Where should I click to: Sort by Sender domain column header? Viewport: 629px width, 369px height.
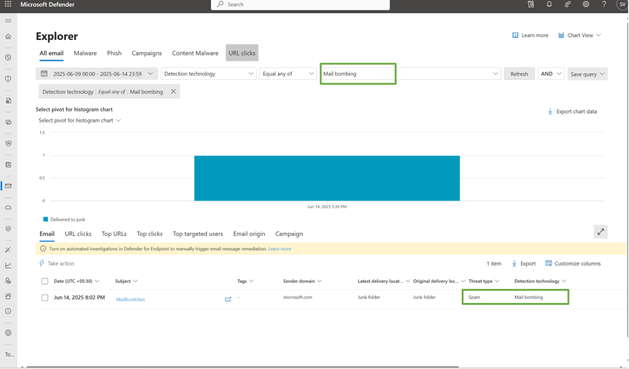point(302,281)
